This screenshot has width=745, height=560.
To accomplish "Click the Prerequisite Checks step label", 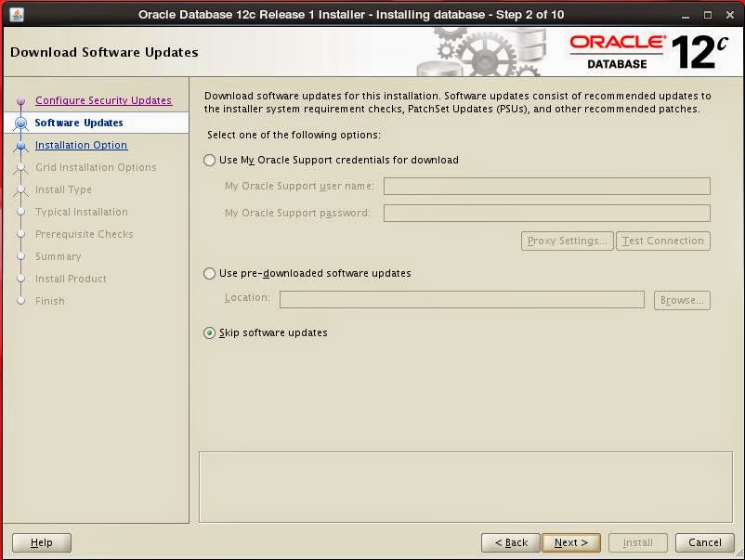I will [x=85, y=234].
